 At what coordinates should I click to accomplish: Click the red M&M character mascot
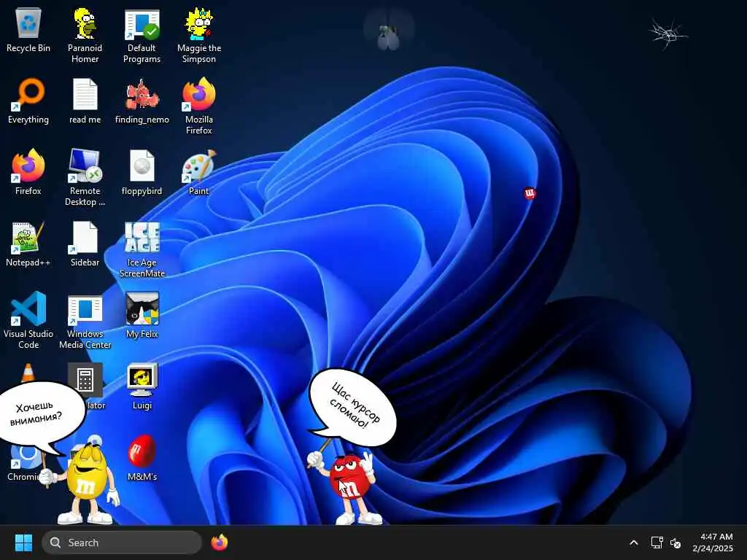pyautogui.click(x=349, y=486)
